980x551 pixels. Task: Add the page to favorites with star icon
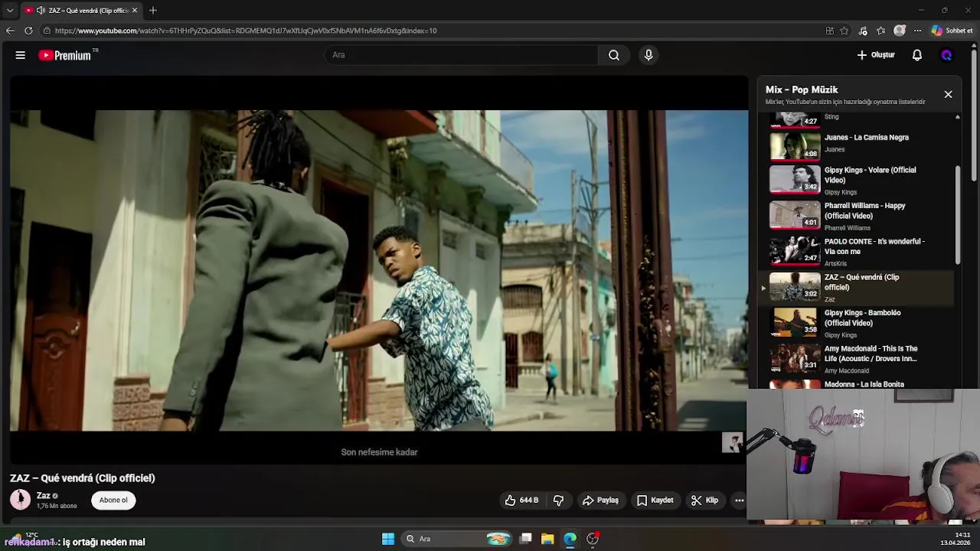pyautogui.click(x=844, y=31)
